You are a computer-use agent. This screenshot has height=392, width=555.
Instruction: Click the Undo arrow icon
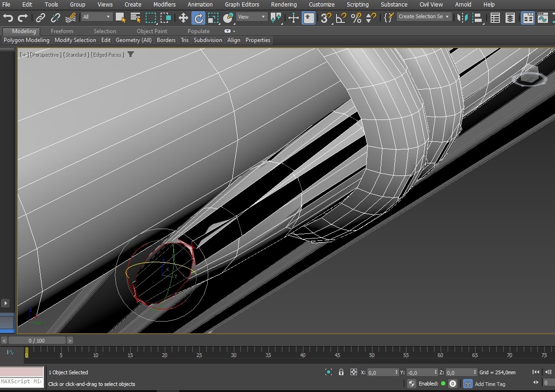8,18
